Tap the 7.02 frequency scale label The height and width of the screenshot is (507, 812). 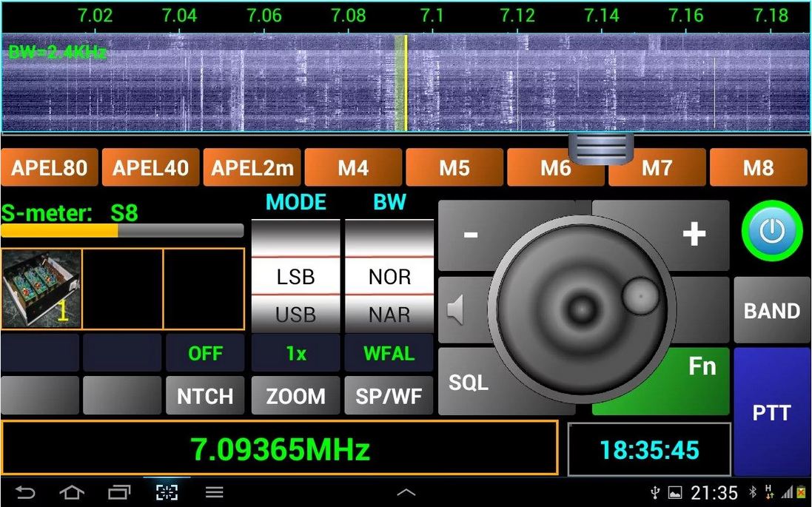[95, 15]
